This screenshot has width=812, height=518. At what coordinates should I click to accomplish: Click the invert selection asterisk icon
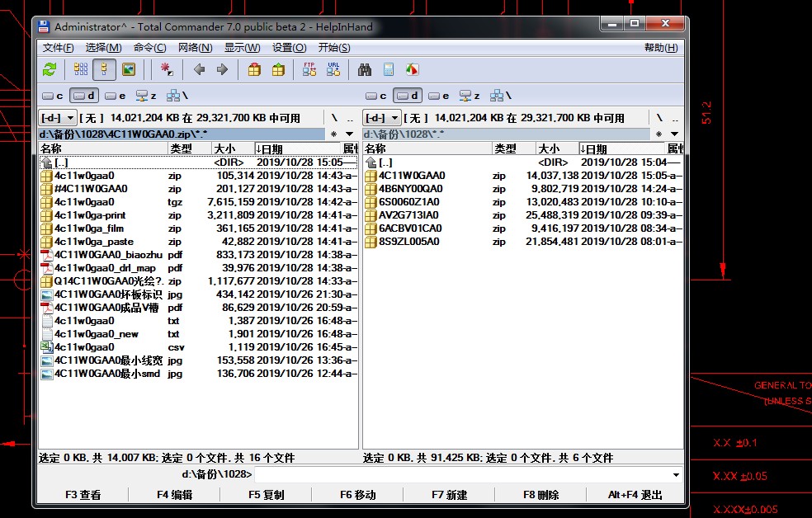166,69
